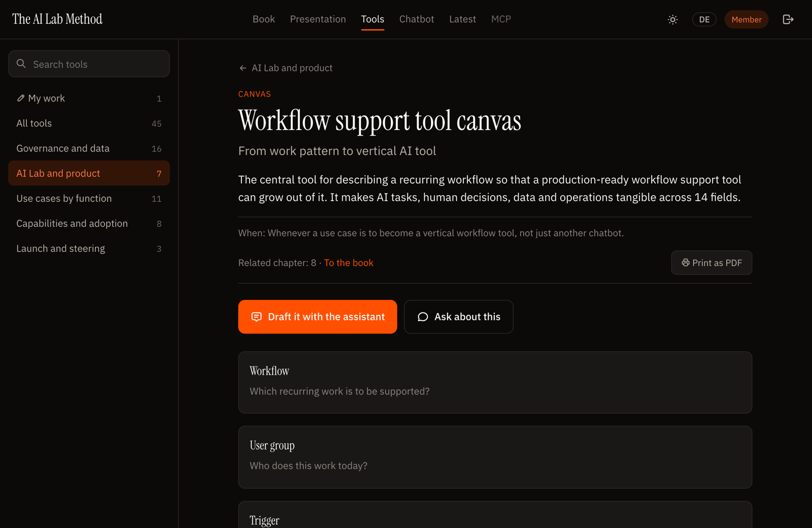812x528 pixels.
Task: Select AI Lab and product category
Action: point(89,173)
